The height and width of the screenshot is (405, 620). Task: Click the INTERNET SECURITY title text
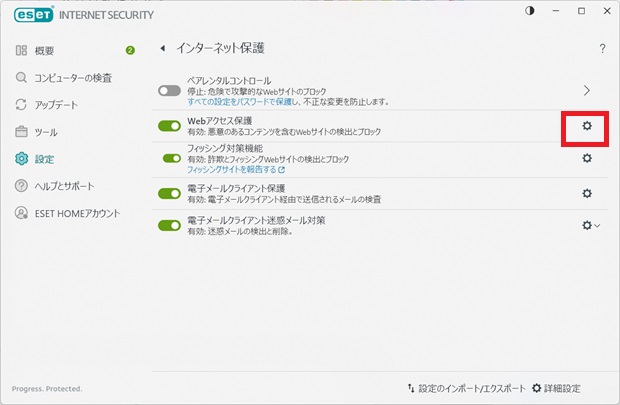(106, 15)
